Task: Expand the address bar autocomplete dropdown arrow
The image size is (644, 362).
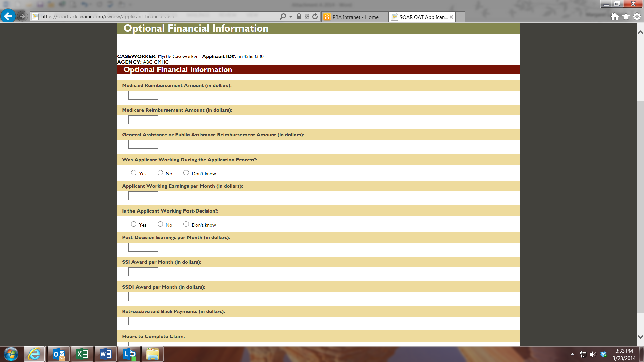Action: coord(291,16)
